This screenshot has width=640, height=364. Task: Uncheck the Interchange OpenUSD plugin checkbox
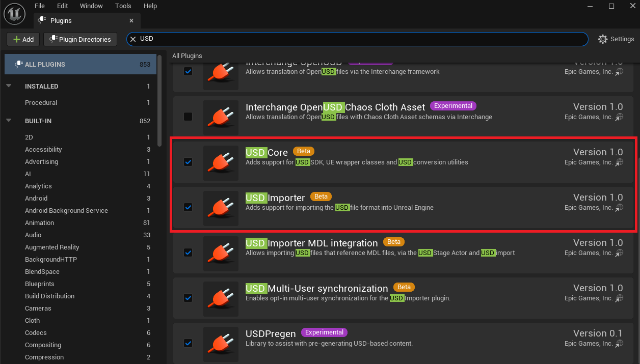point(188,71)
